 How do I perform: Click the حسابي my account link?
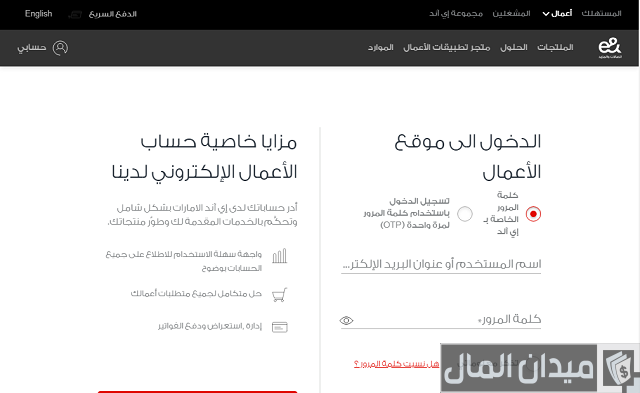31,48
